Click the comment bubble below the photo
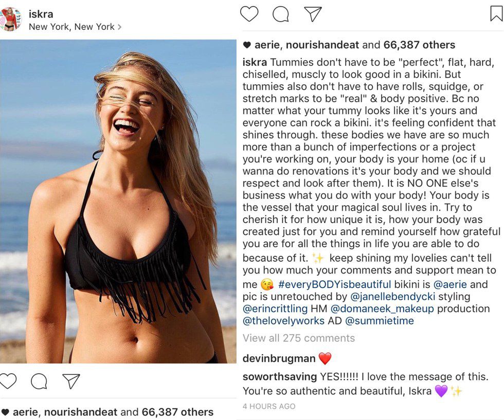504x420 pixels. 40,381
